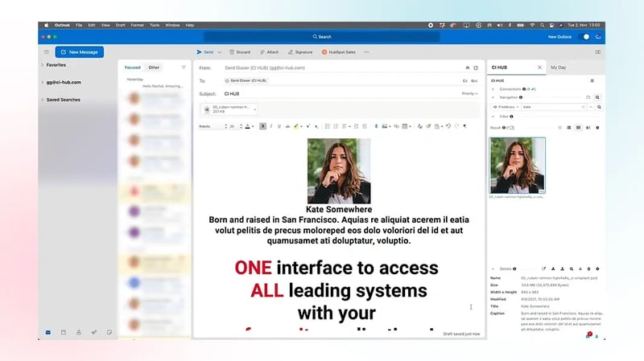Click the New Message button
Screen dimensions: 644x361
tap(79, 51)
